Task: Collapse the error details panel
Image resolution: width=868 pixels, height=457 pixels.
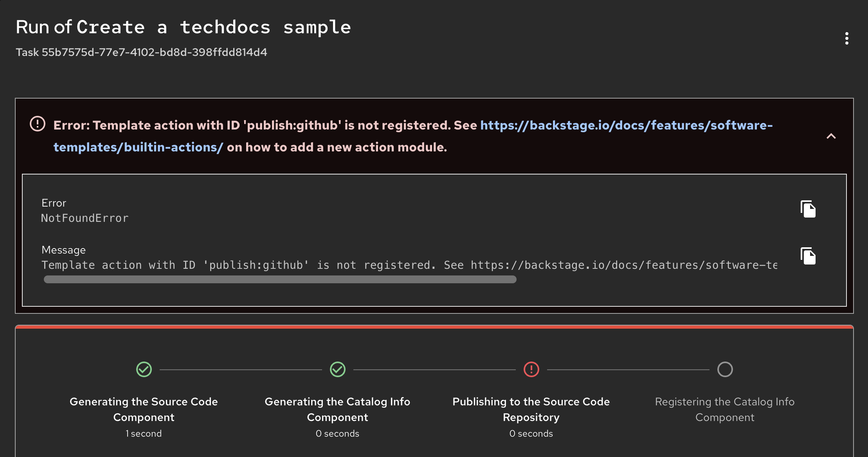Action: [x=831, y=136]
